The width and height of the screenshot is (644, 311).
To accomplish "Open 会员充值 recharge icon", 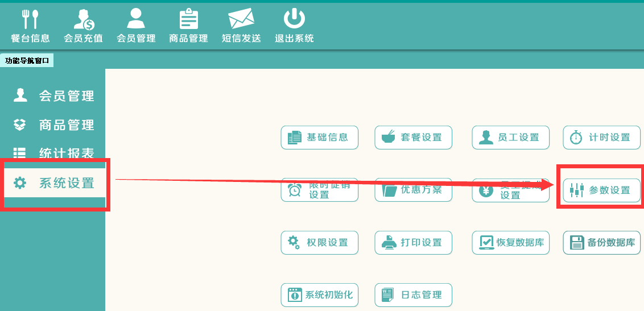I will [84, 19].
